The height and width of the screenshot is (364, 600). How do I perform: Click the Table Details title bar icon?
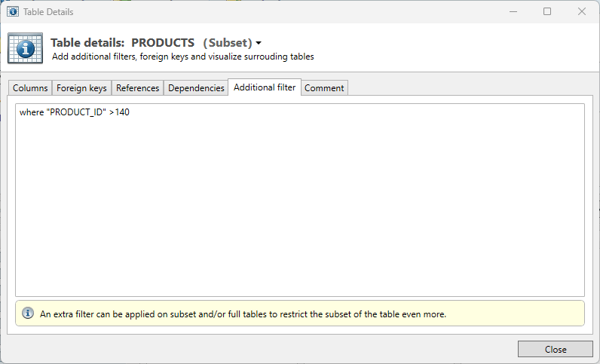[x=13, y=12]
